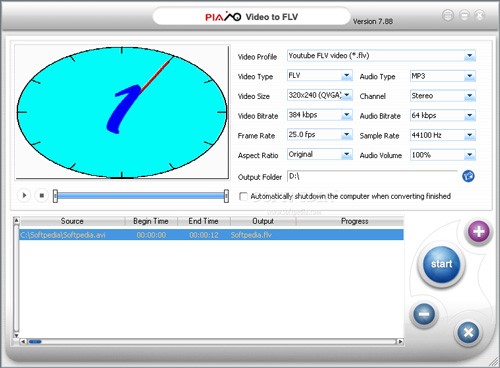Click the file list scroll up arrow

[x=16, y=221]
